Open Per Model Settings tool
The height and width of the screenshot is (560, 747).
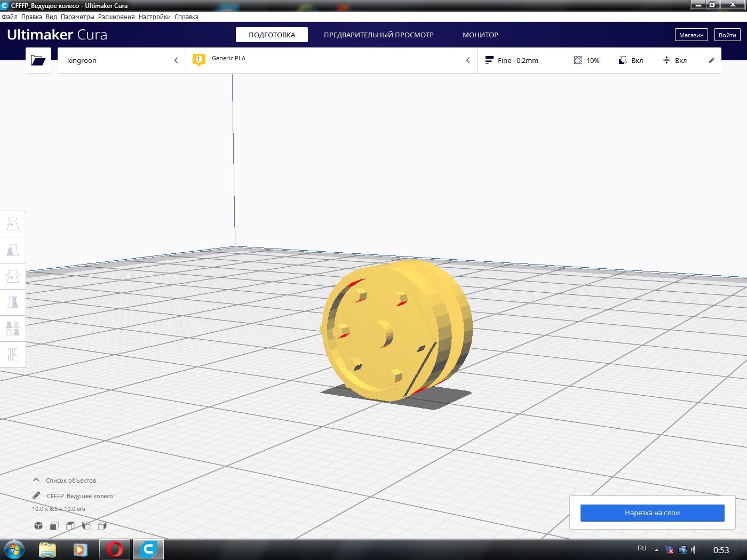point(13,329)
